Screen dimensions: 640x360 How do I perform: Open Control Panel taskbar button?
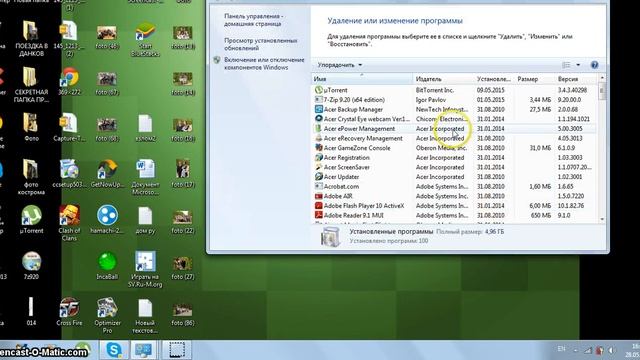pyautogui.click(x=143, y=350)
